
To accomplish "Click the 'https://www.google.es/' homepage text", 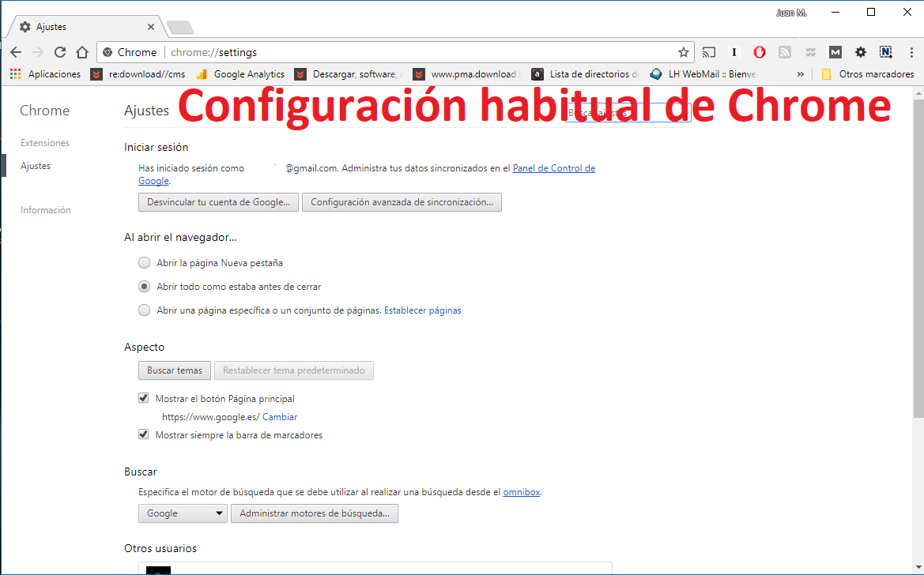I will [211, 417].
